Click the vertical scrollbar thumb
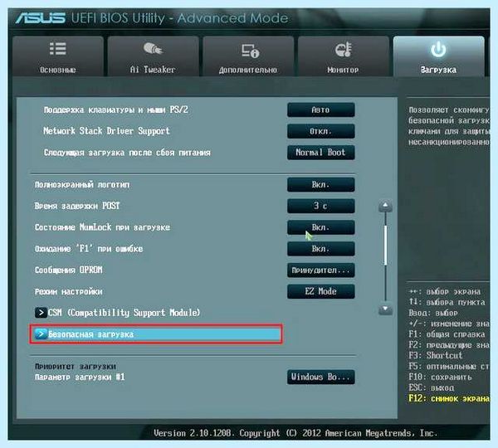 coord(385,245)
